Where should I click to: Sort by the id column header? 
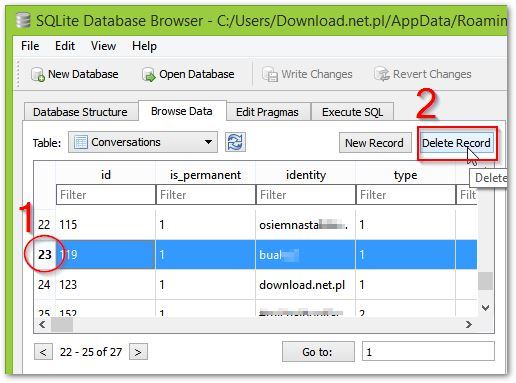(105, 175)
